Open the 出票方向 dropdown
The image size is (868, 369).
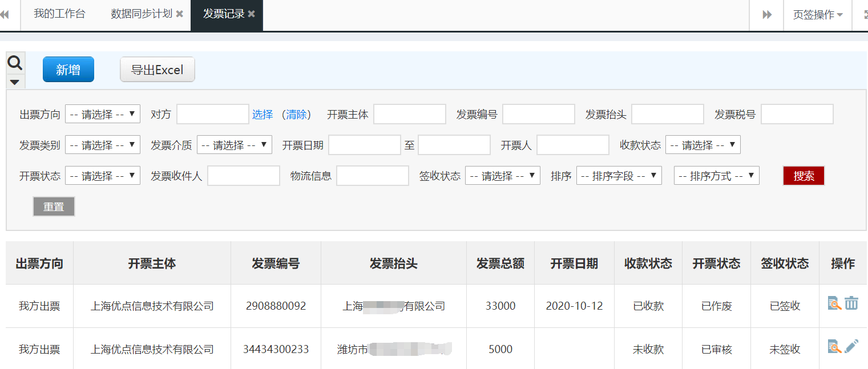(103, 114)
